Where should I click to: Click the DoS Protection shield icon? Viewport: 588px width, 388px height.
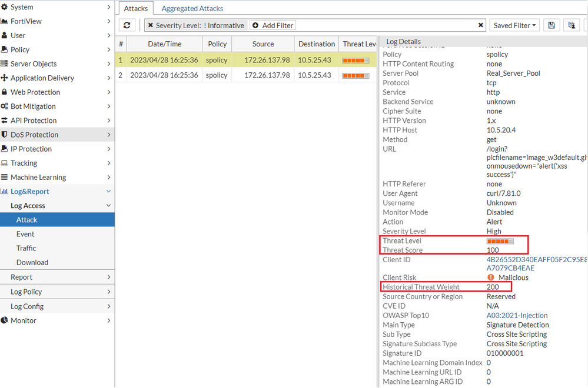tap(5, 135)
